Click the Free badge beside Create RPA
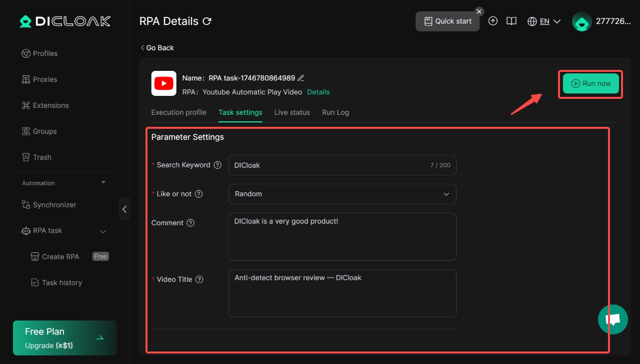Viewport: 640px width, 364px height. tap(100, 257)
